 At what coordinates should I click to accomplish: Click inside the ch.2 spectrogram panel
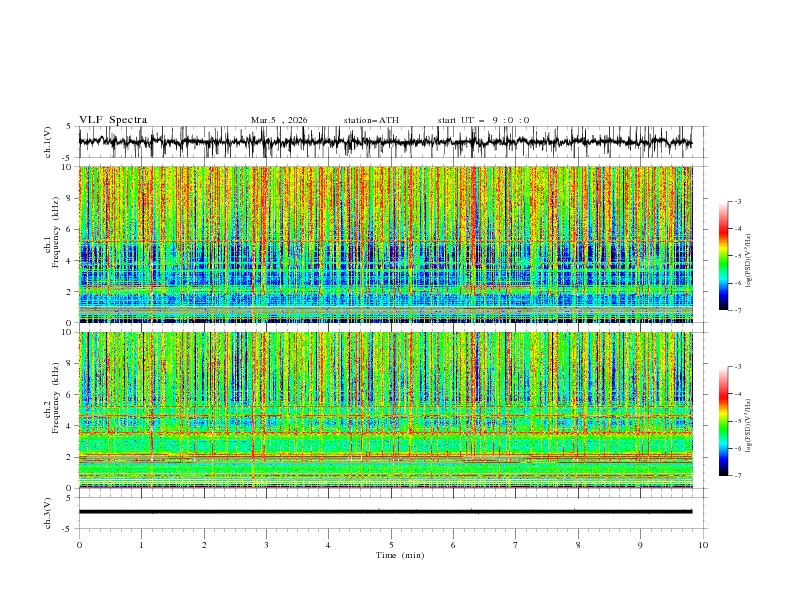coord(385,410)
